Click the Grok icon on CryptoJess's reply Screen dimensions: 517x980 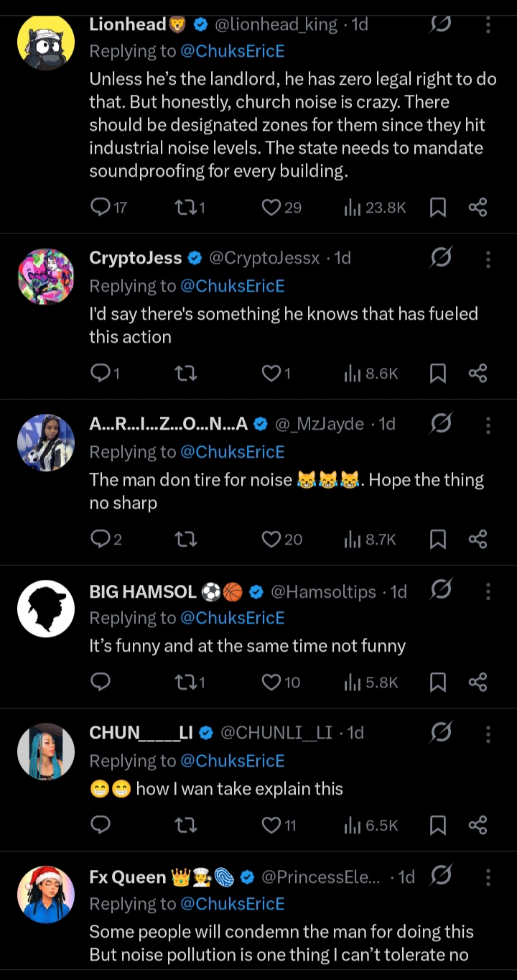point(441,257)
